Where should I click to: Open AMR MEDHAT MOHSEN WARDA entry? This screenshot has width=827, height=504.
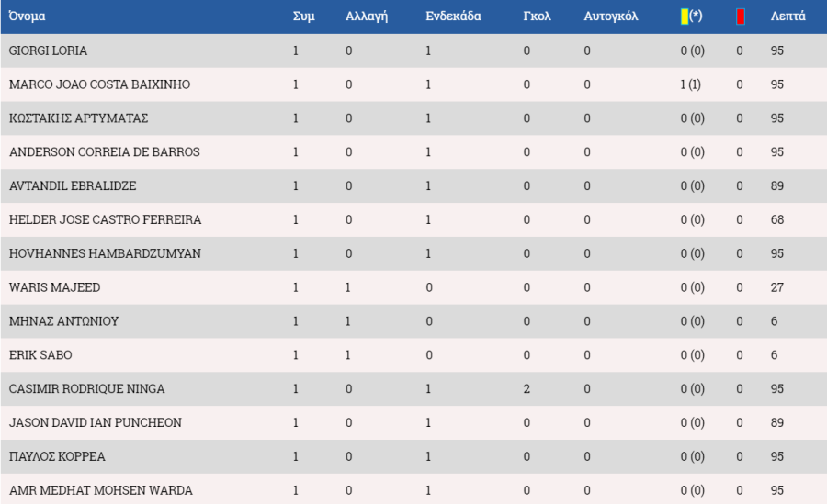coord(101,490)
